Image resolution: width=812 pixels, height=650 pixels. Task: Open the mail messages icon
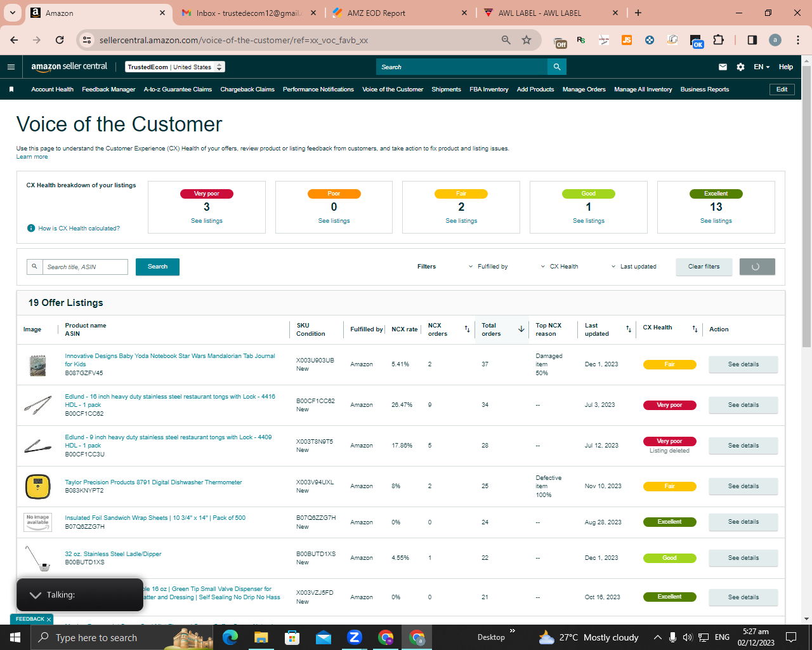pyautogui.click(x=723, y=67)
